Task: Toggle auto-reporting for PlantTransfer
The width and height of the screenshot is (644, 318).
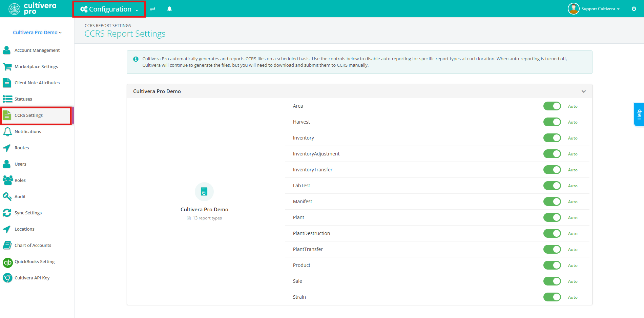Action: click(x=552, y=249)
